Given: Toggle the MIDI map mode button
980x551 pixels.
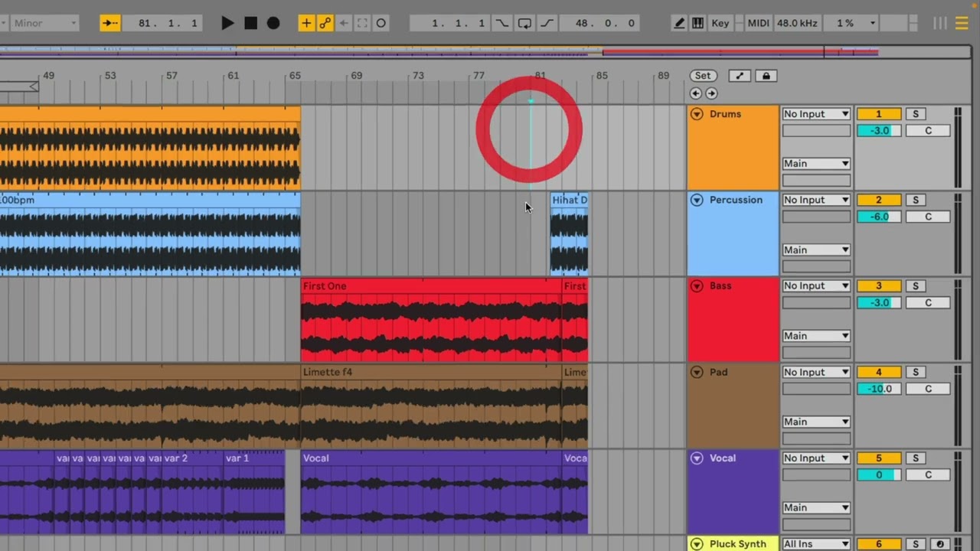Looking at the screenshot, I should [x=758, y=23].
